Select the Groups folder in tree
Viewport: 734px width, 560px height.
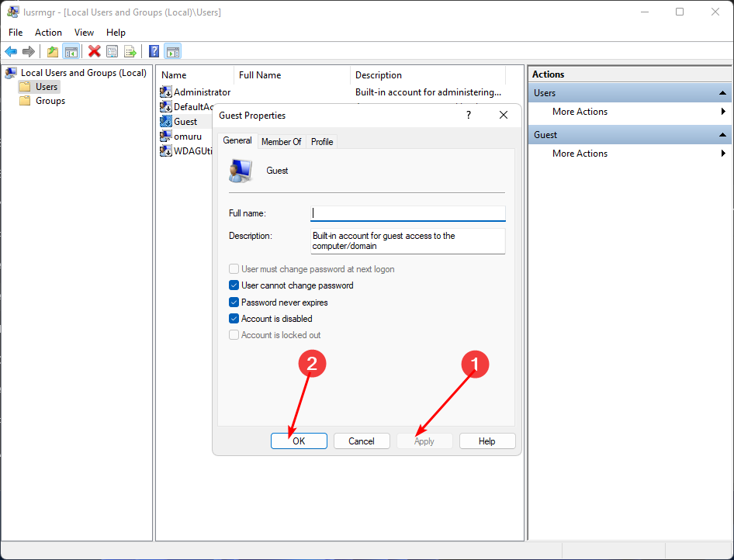[x=50, y=101]
